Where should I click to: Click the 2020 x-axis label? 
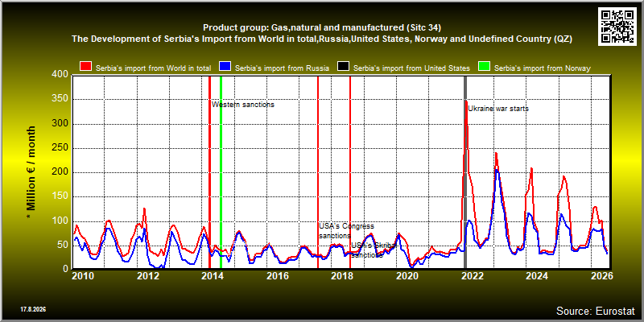click(x=408, y=276)
